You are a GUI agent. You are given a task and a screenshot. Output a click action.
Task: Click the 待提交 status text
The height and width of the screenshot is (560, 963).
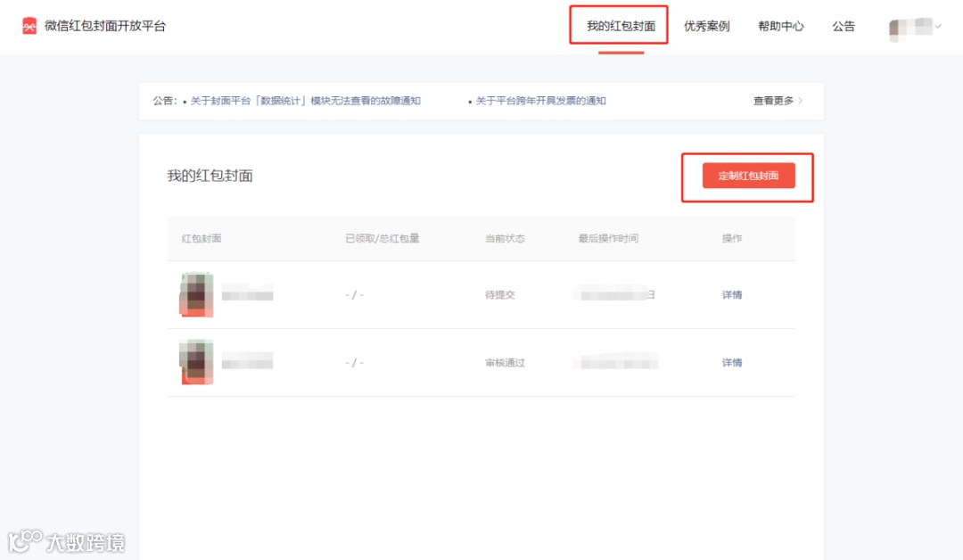pos(500,295)
